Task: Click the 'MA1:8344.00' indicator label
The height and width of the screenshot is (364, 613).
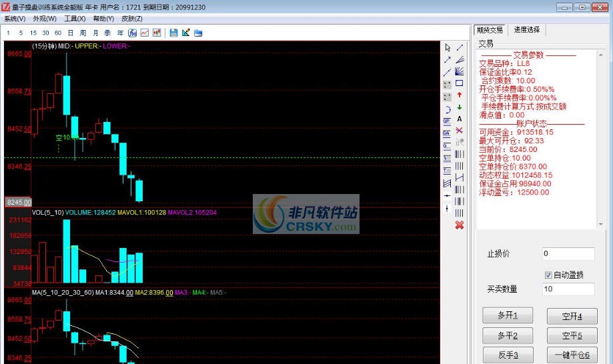Action: coord(114,293)
